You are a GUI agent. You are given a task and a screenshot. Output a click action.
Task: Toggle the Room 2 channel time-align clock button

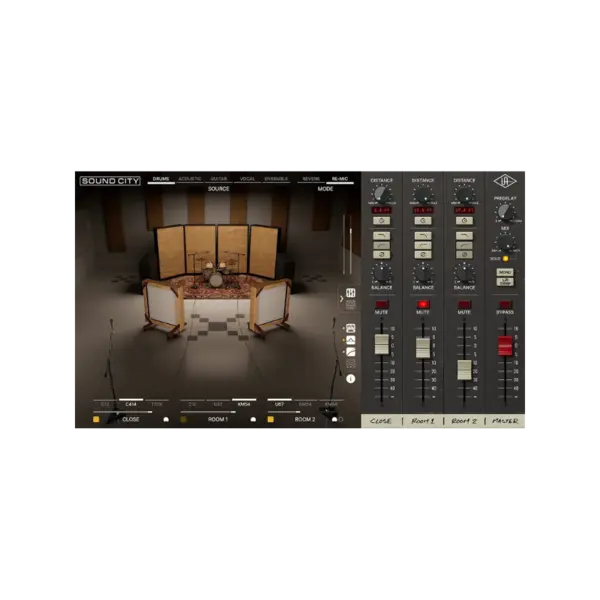[x=464, y=221]
